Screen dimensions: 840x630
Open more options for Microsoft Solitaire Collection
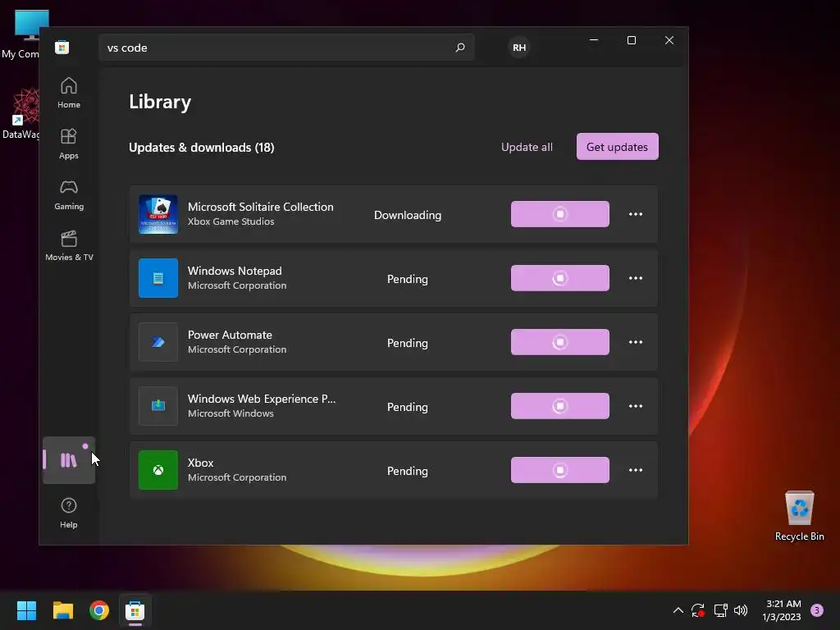coord(636,214)
